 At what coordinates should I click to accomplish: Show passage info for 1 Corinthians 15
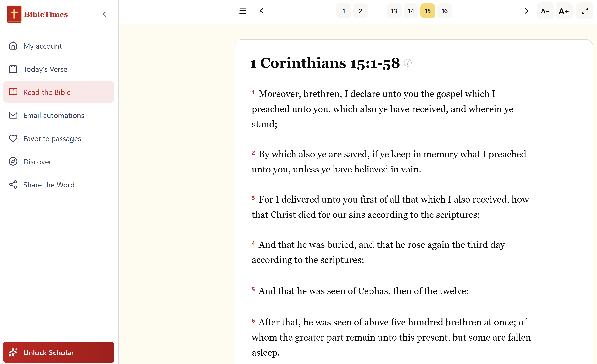408,63
